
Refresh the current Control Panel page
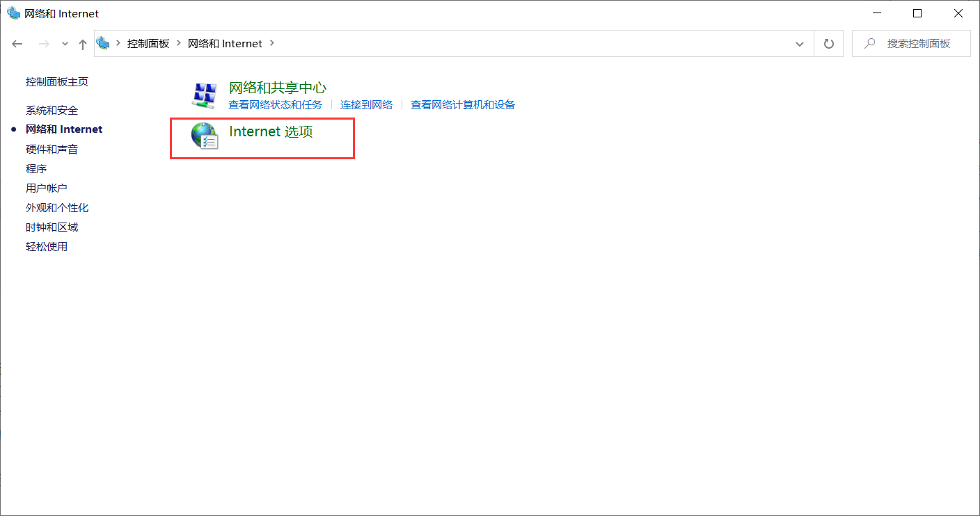828,44
